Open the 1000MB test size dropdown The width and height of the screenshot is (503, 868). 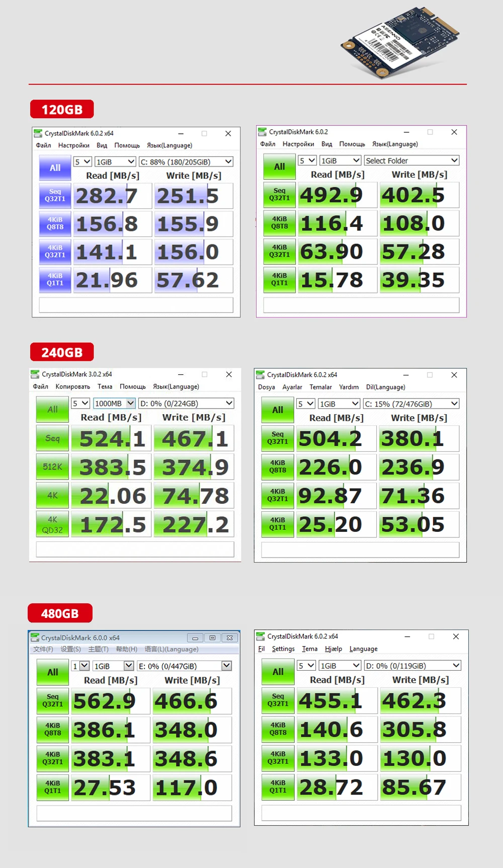coord(114,403)
